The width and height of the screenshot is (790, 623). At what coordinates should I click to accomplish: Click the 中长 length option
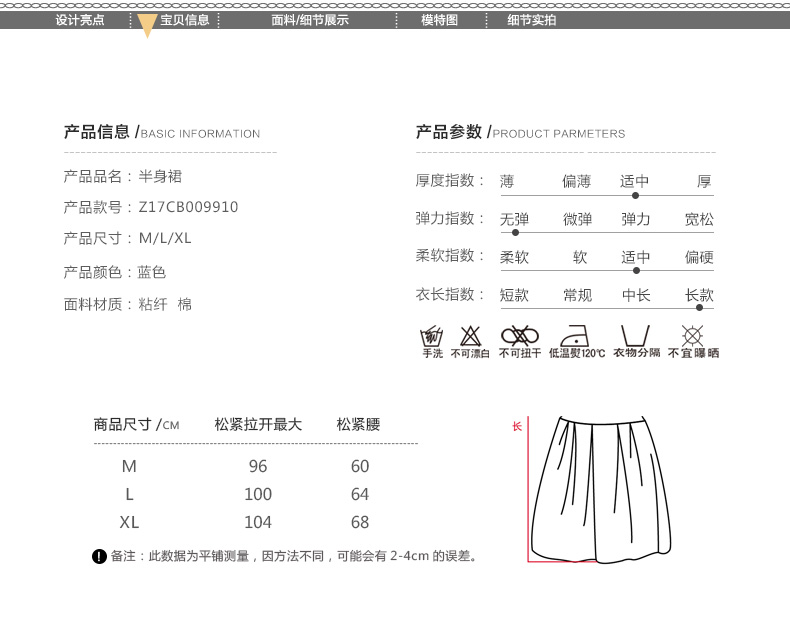(x=636, y=295)
